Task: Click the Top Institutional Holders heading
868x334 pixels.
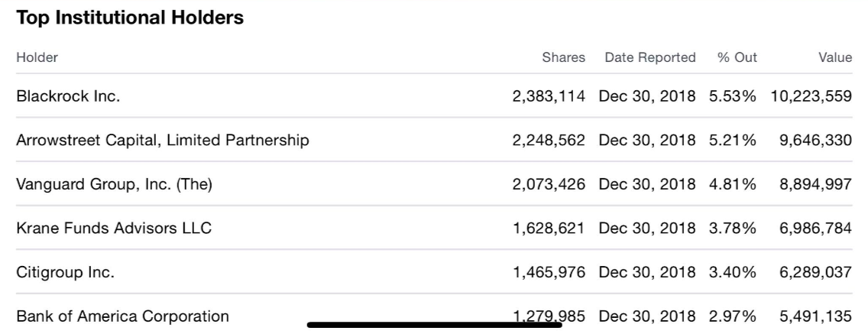Action: 130,18
